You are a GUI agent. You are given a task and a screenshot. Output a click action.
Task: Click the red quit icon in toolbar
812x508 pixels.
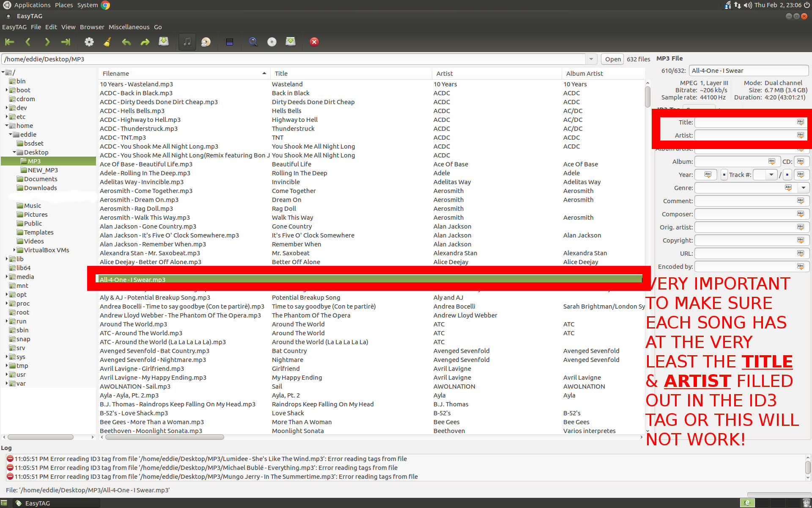tap(314, 42)
